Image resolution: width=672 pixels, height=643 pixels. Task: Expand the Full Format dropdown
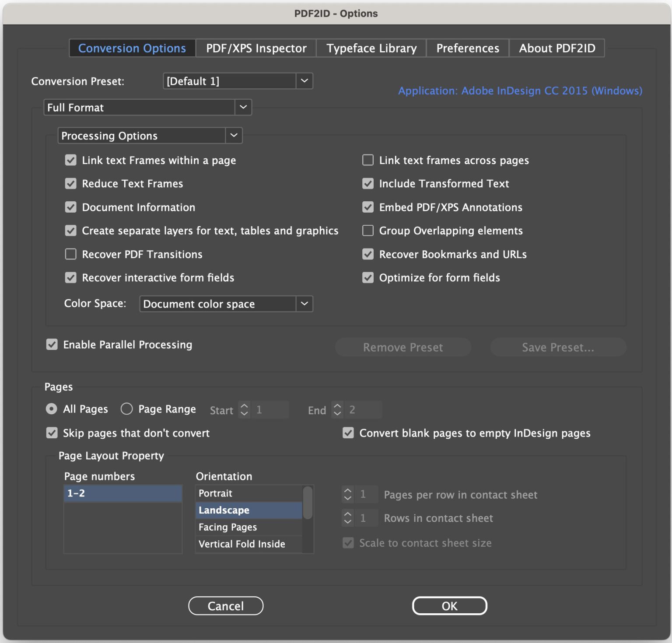tap(244, 107)
